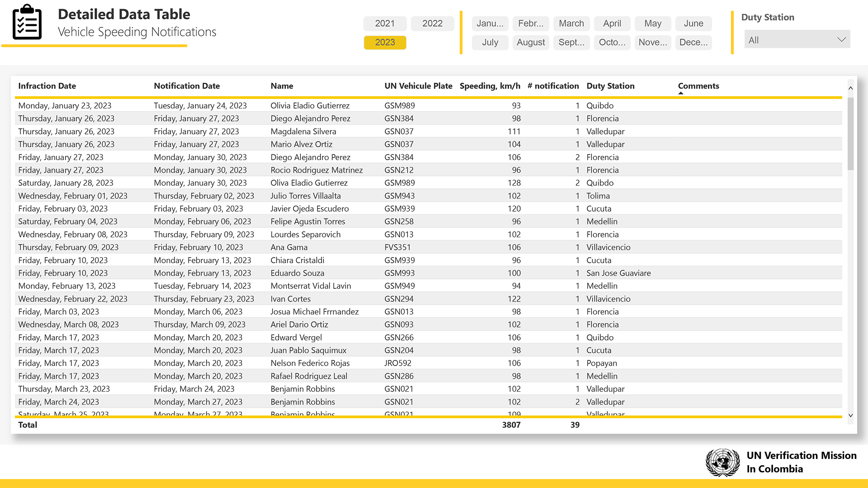Viewport: 868px width, 488px height.
Task: Select name cell Ariel Dario Ortiz
Action: [299, 324]
